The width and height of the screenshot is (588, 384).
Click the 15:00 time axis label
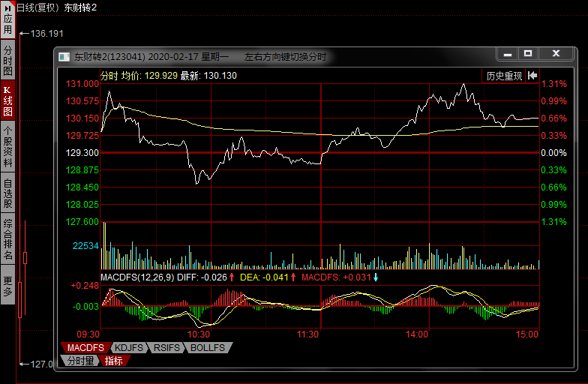(x=526, y=334)
